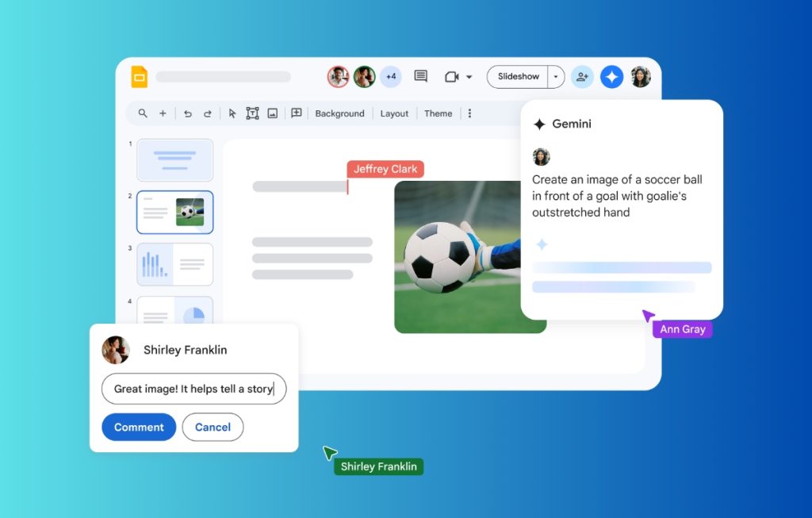
Task: Open the share people icon
Action: [582, 77]
